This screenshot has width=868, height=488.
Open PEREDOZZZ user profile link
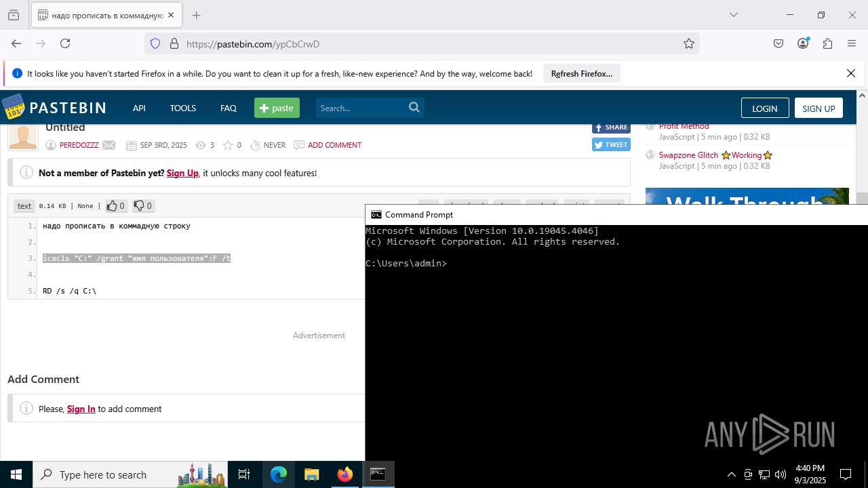tap(79, 145)
